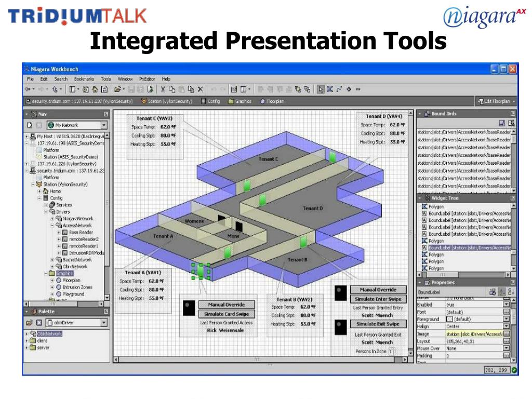Collapse the Drivers node in Nav tree
532x399 pixels.
[x=46, y=212]
